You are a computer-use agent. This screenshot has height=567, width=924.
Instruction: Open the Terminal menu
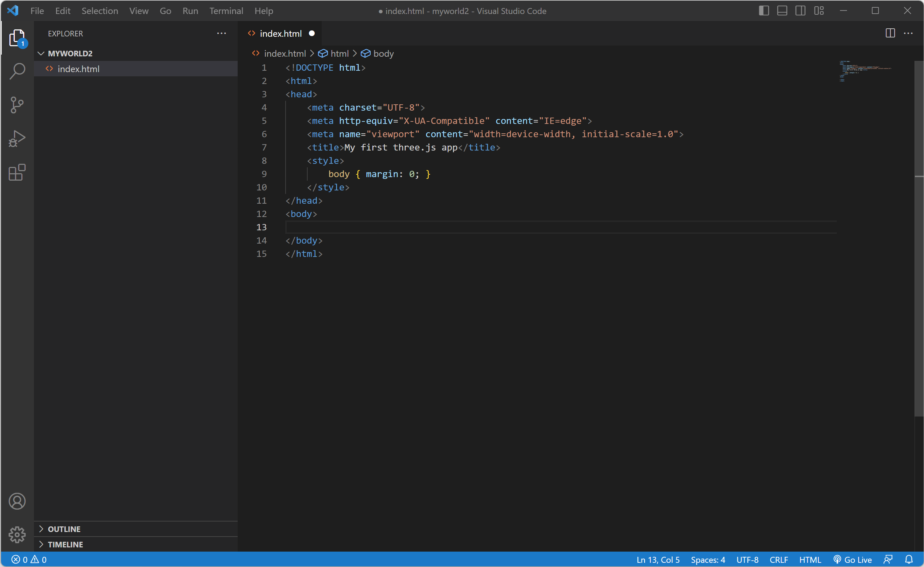[226, 11]
